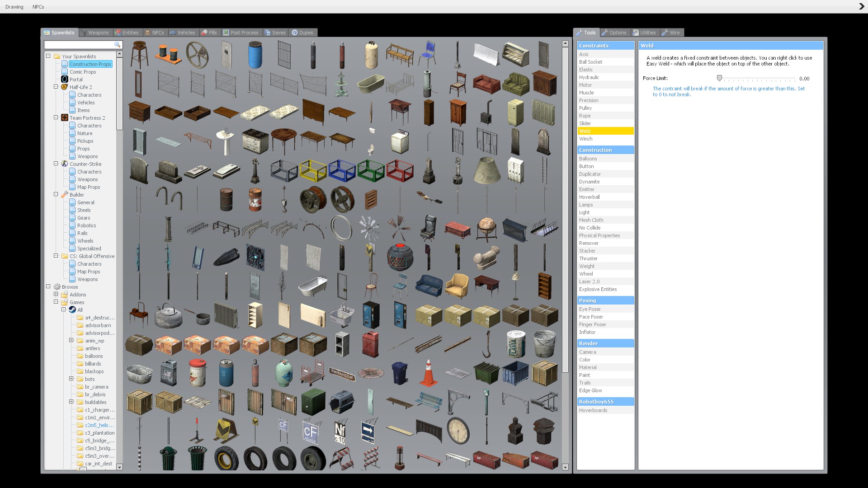The height and width of the screenshot is (488, 868).
Task: Open the Dupes tab
Action: (x=303, y=33)
